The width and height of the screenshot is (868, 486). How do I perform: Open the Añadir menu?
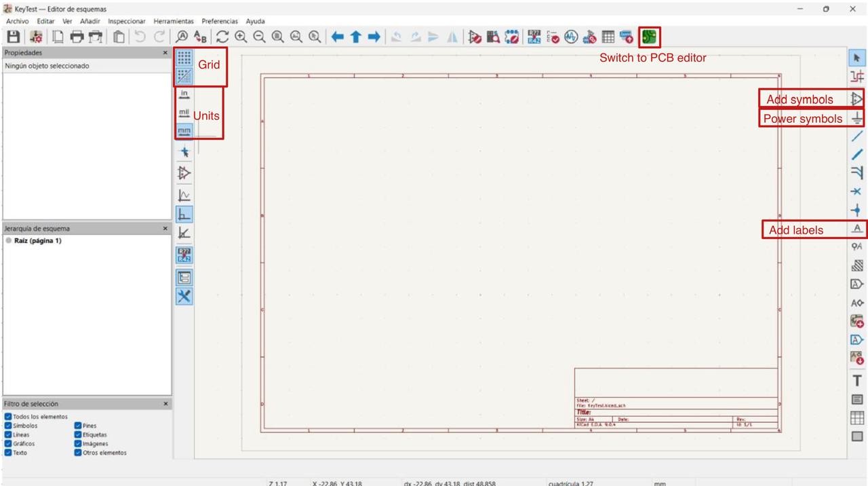click(x=90, y=21)
